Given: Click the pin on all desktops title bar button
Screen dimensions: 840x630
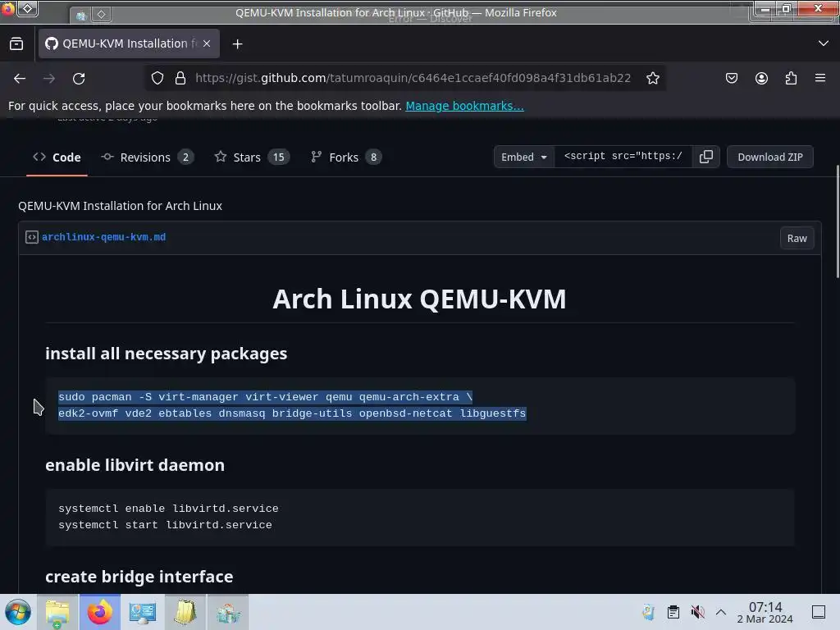Looking at the screenshot, I should pos(27,8).
